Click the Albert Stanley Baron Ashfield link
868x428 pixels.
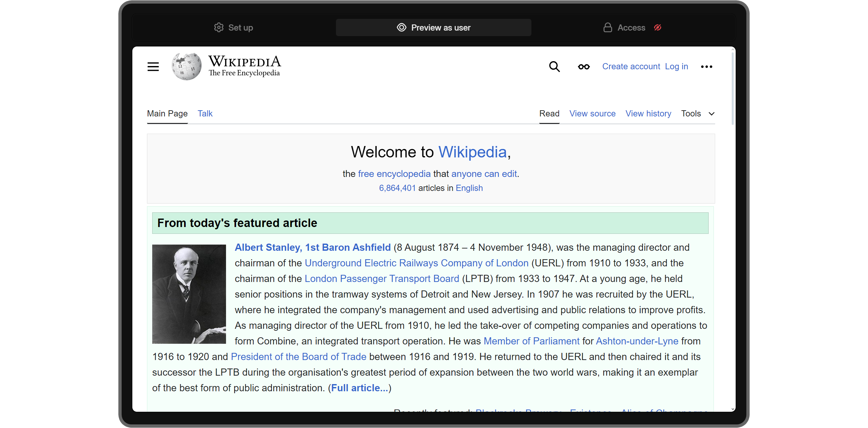tap(312, 247)
